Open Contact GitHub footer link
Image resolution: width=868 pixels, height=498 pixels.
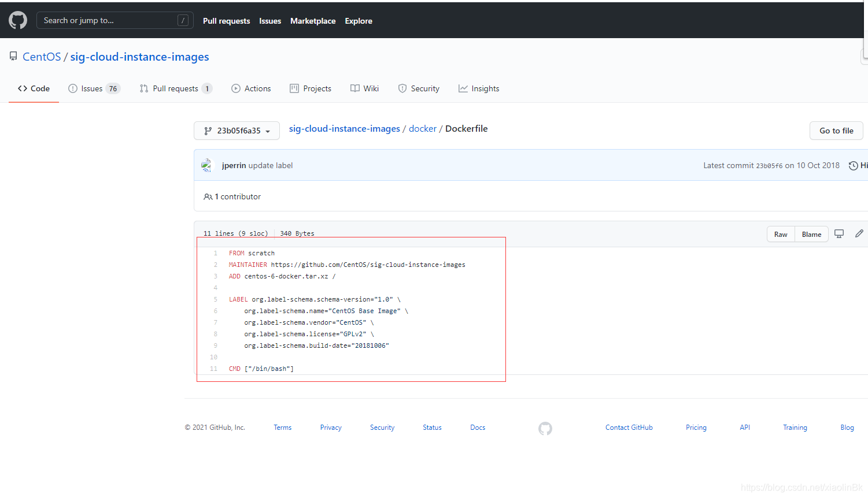629,428
